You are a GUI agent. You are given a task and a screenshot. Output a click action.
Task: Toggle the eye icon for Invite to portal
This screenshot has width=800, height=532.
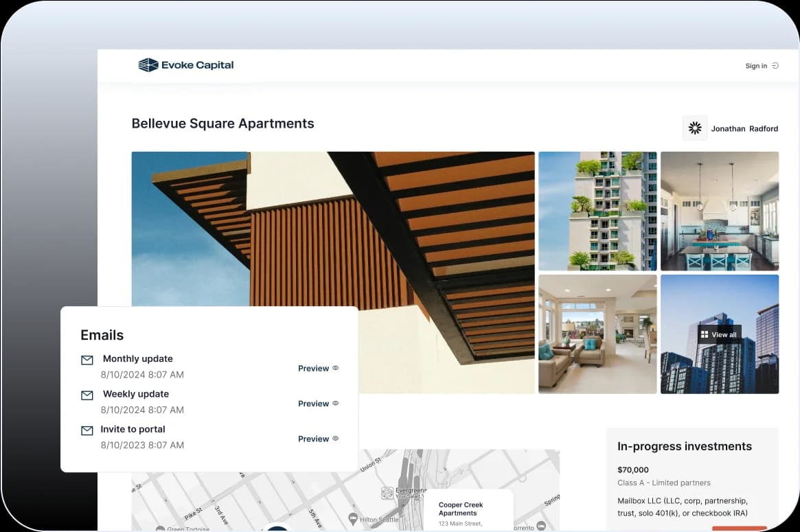[336, 439]
